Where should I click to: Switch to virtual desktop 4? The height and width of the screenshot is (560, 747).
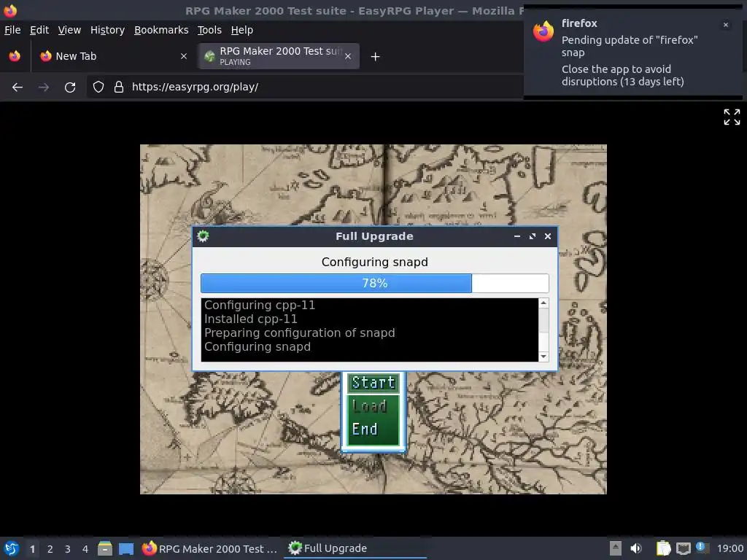click(x=85, y=549)
